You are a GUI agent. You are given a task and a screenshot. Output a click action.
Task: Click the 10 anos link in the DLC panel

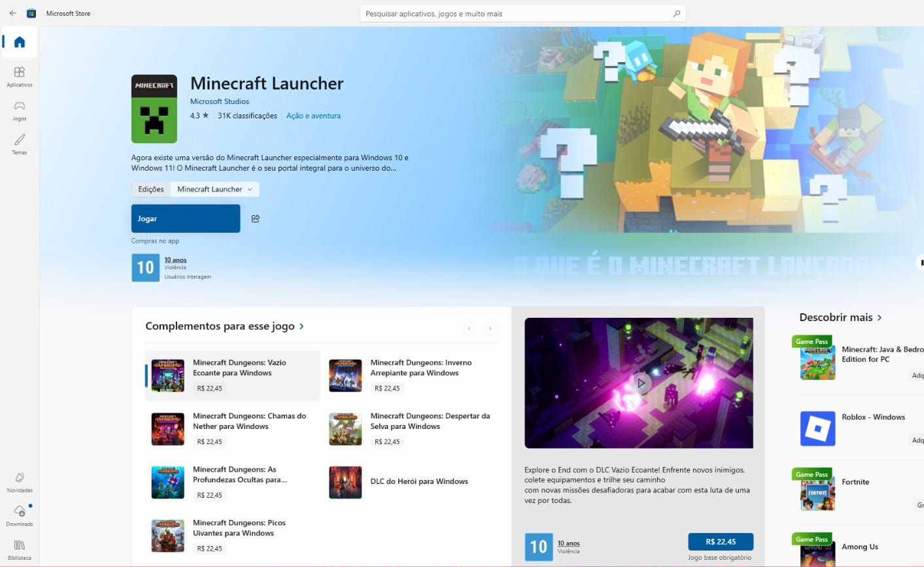coord(568,543)
